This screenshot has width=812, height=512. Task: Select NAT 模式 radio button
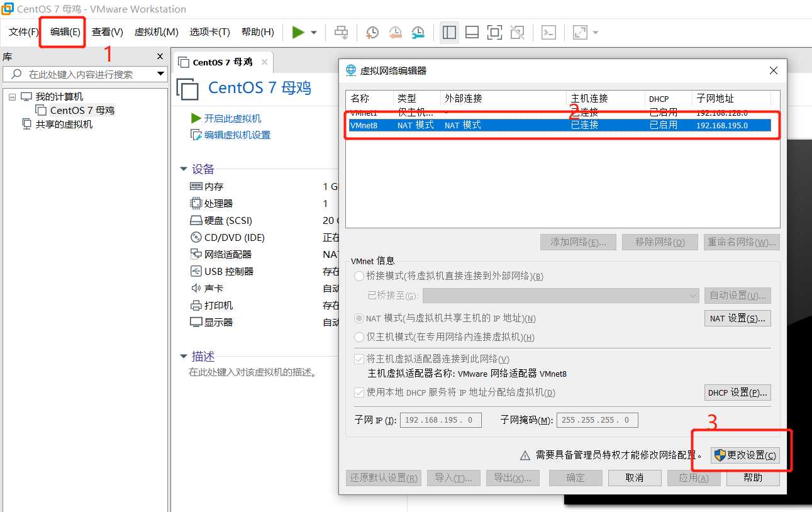tap(359, 319)
